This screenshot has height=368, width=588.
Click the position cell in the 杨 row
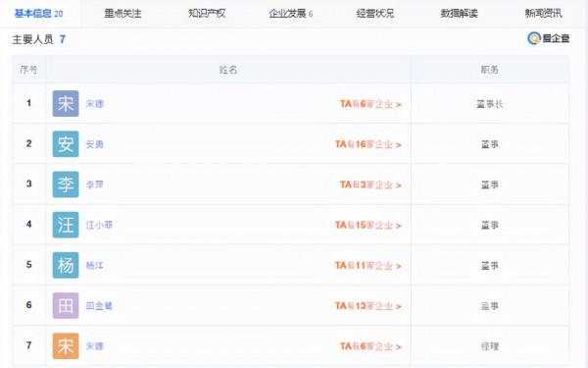[x=490, y=266]
